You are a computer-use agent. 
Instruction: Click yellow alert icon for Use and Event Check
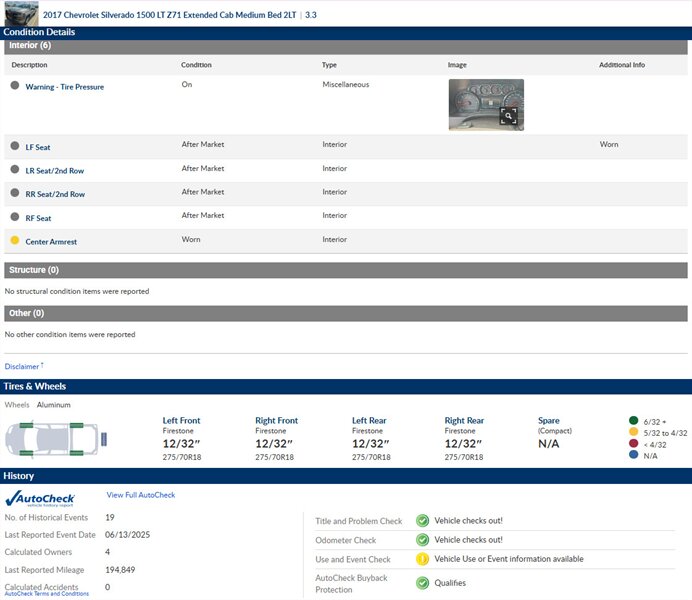(x=422, y=559)
